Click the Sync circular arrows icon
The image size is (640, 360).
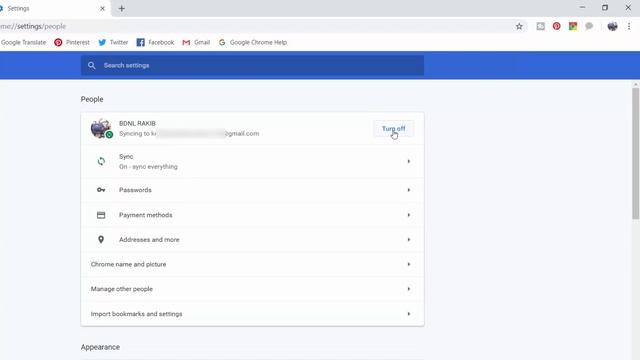coord(101,161)
